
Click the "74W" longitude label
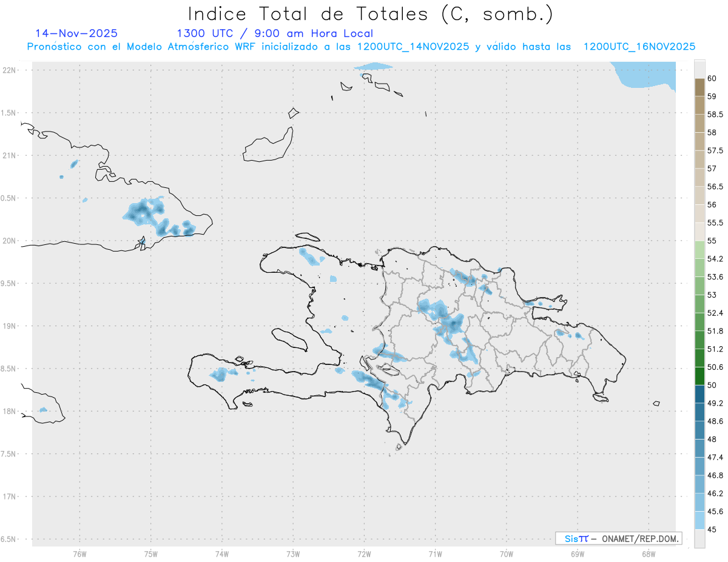tap(222, 554)
